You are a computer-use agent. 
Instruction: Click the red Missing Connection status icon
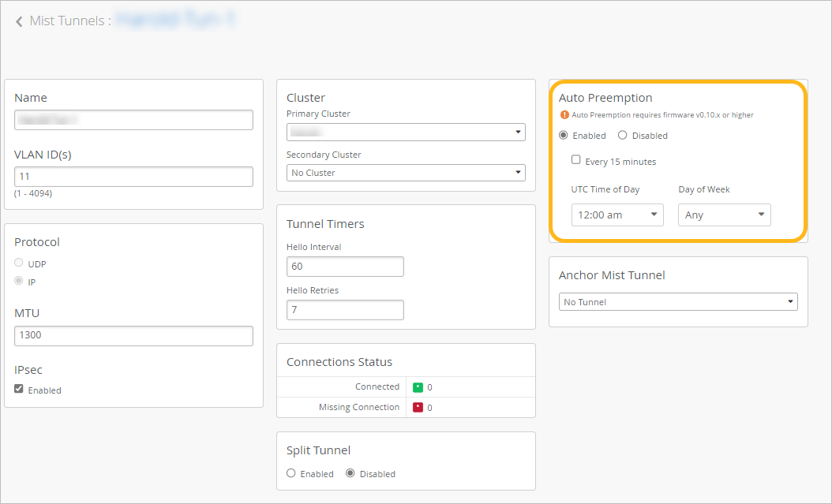coord(418,408)
